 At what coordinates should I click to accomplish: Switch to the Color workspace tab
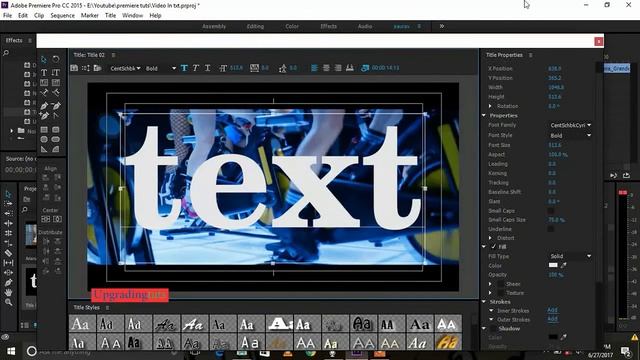292,26
